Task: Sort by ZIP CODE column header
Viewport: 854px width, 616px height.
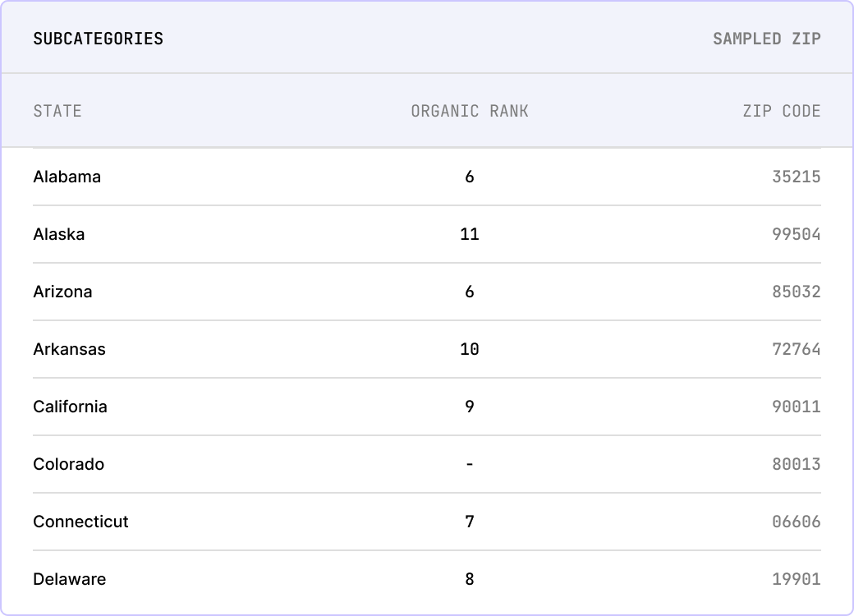Action: (782, 111)
